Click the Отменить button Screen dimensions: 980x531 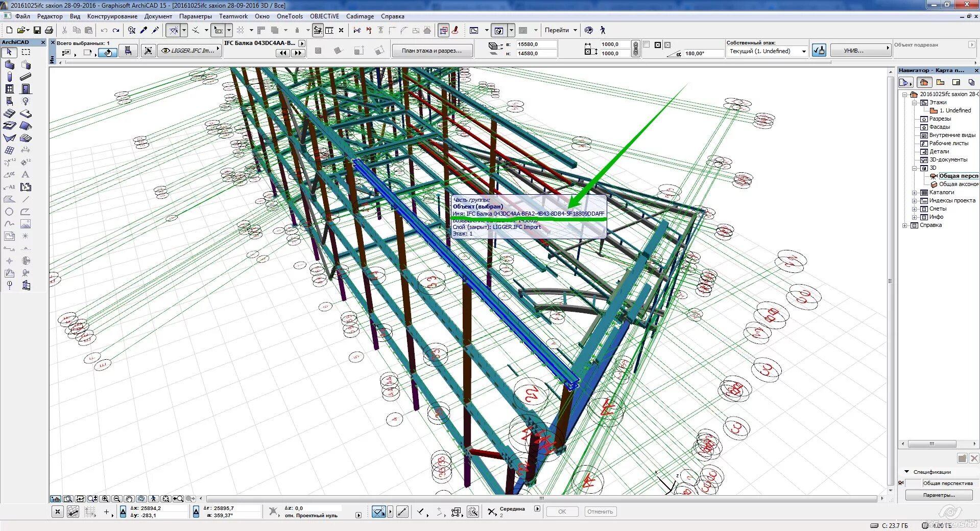click(600, 512)
